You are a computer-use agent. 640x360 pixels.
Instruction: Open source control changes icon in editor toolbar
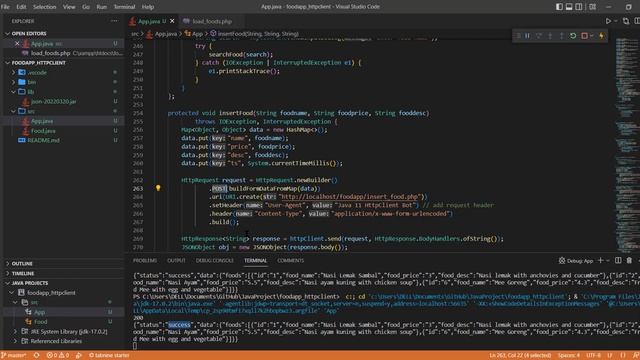click(626, 21)
